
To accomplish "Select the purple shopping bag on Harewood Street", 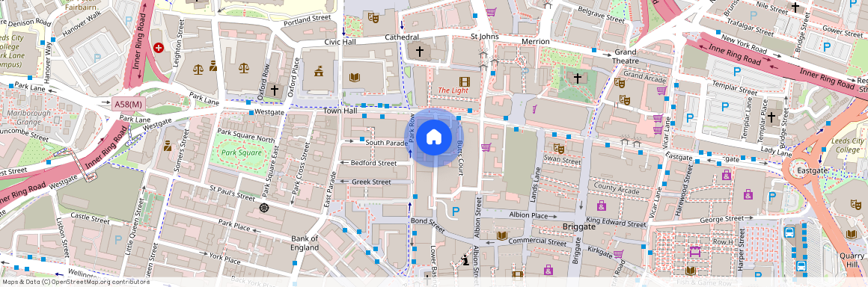I will click(x=726, y=176).
